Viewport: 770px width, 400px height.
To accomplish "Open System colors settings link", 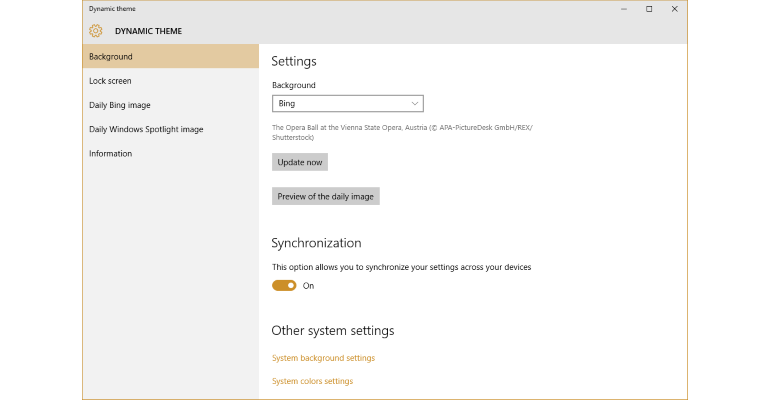I will [x=312, y=381].
